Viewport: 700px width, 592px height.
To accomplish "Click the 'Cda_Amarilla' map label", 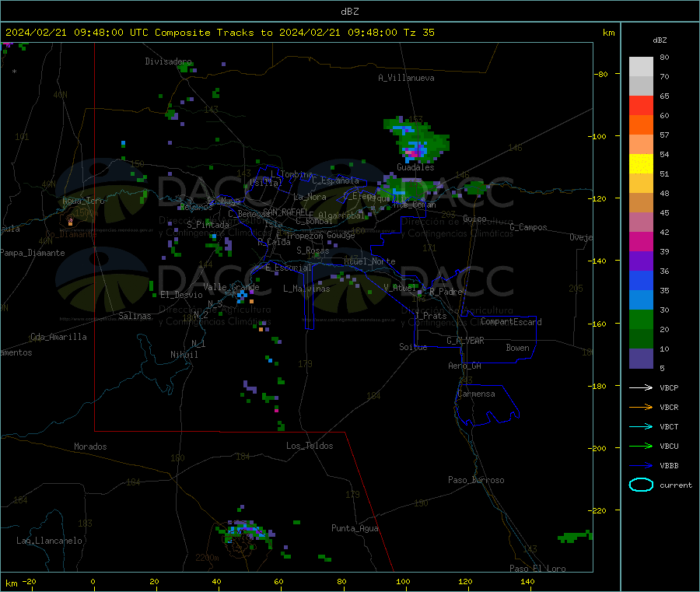I will tap(58, 337).
